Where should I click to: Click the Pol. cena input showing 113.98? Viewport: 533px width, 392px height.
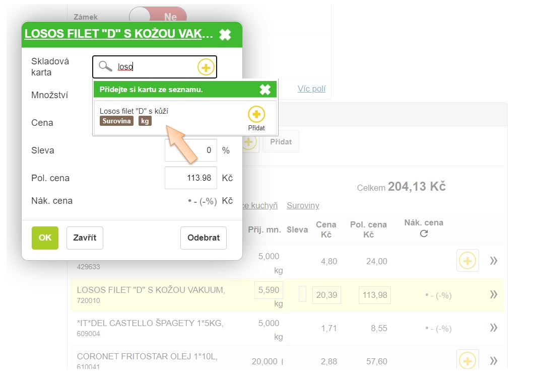tap(191, 178)
